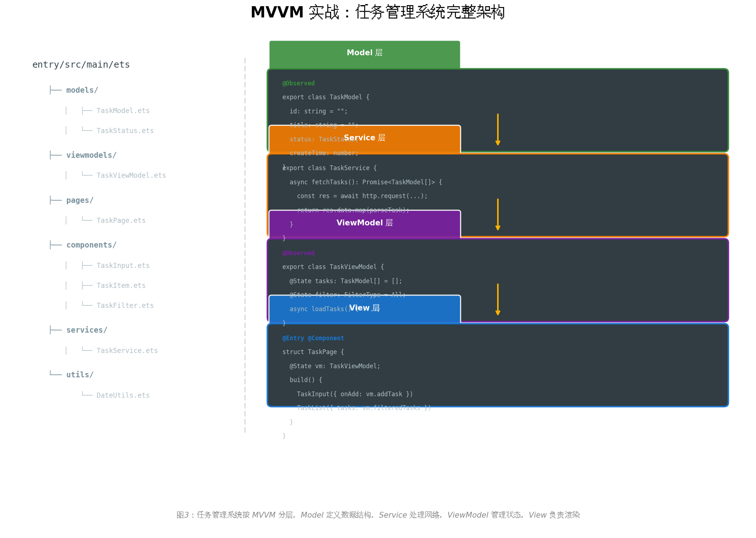
Task: Click the blue View 层 header
Action: [365, 309]
